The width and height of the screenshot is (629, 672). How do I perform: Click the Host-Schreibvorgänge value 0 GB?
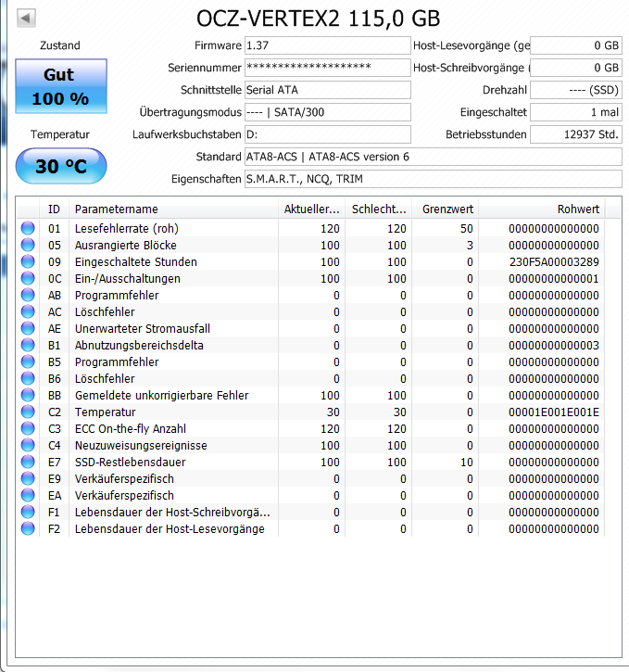pos(576,68)
